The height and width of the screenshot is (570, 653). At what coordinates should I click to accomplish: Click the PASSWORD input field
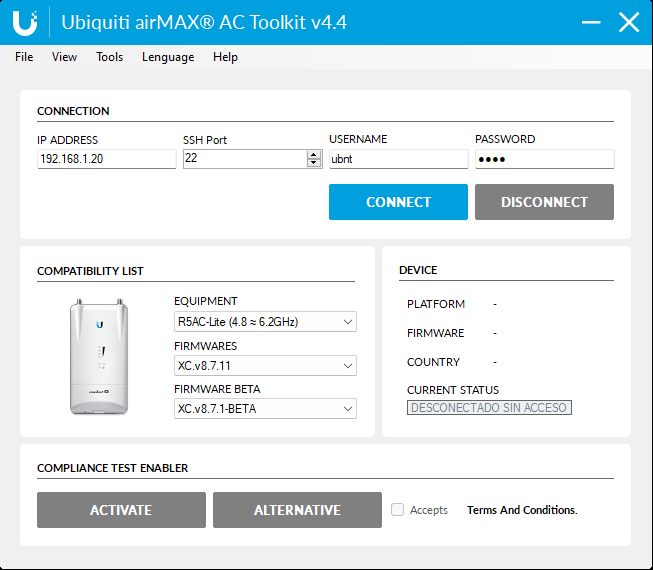point(544,159)
